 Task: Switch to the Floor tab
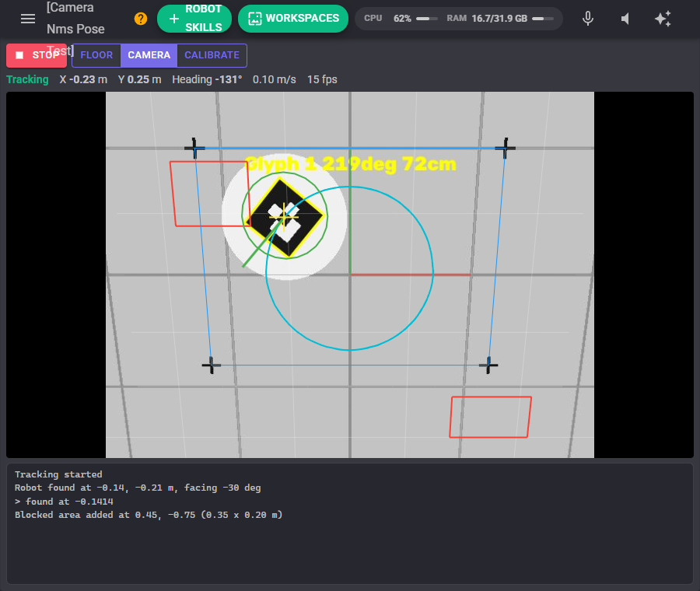[x=96, y=55]
